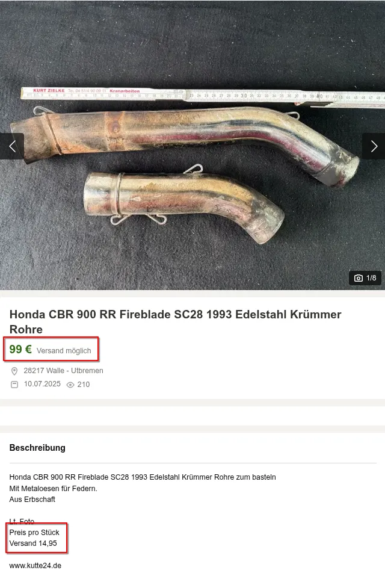The width and height of the screenshot is (385, 588).
Task: Click the 'Aus Erbschaft' description line
Action: coord(32,500)
